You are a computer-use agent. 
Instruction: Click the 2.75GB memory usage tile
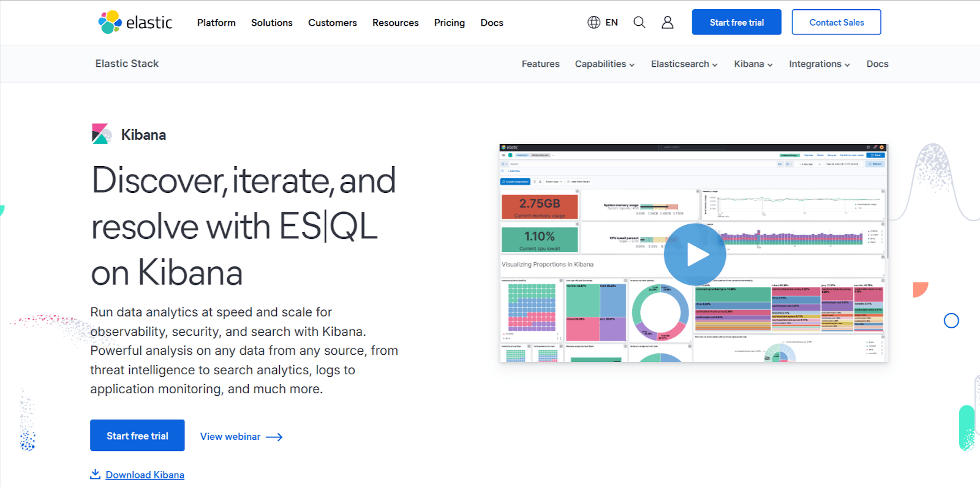click(540, 206)
